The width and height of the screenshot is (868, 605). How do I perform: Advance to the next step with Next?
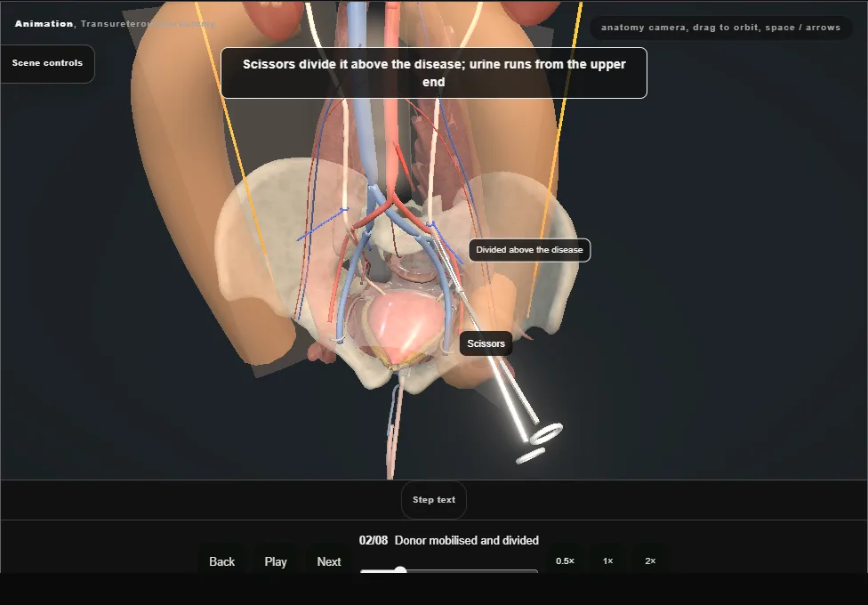click(x=329, y=561)
